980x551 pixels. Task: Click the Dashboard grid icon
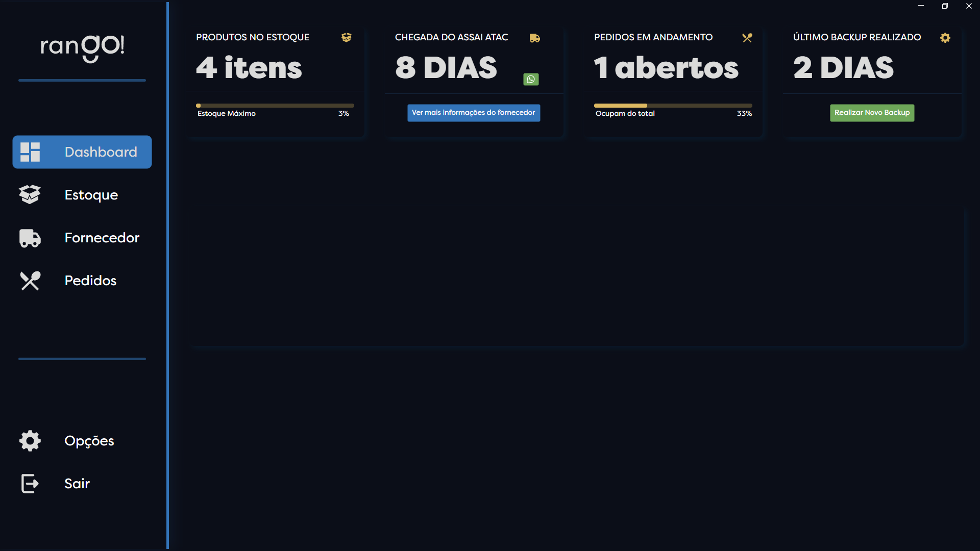[x=30, y=152]
